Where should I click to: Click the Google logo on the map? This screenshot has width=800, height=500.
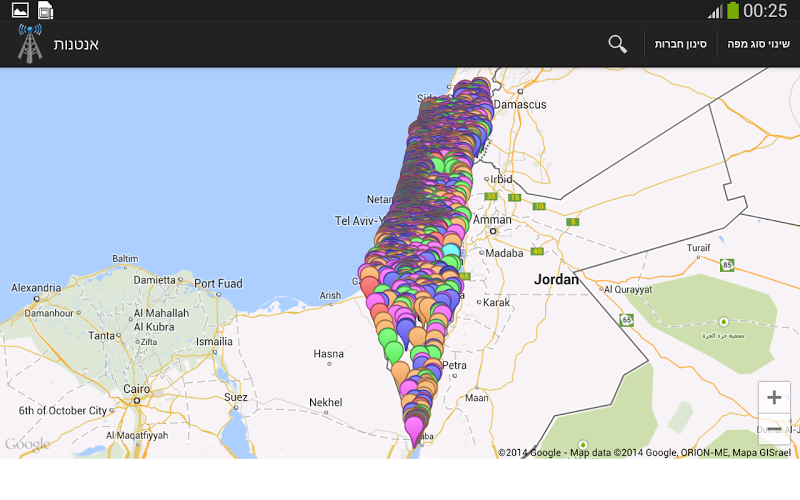tap(27, 444)
